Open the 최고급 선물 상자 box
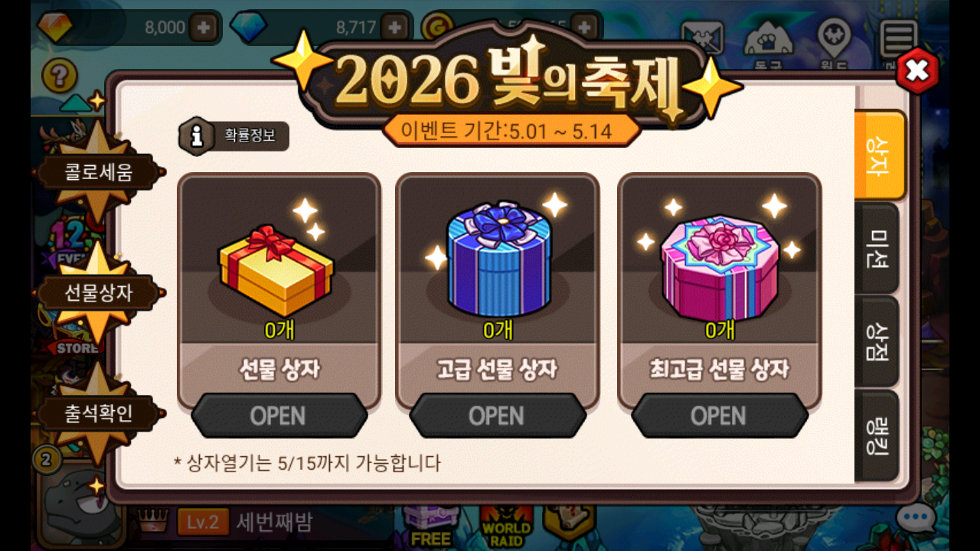 point(719,416)
